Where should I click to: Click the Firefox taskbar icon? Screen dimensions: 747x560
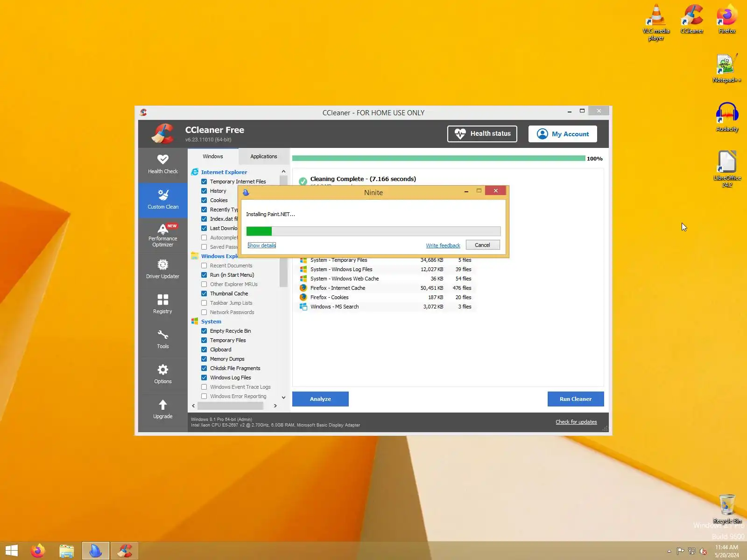(38, 551)
